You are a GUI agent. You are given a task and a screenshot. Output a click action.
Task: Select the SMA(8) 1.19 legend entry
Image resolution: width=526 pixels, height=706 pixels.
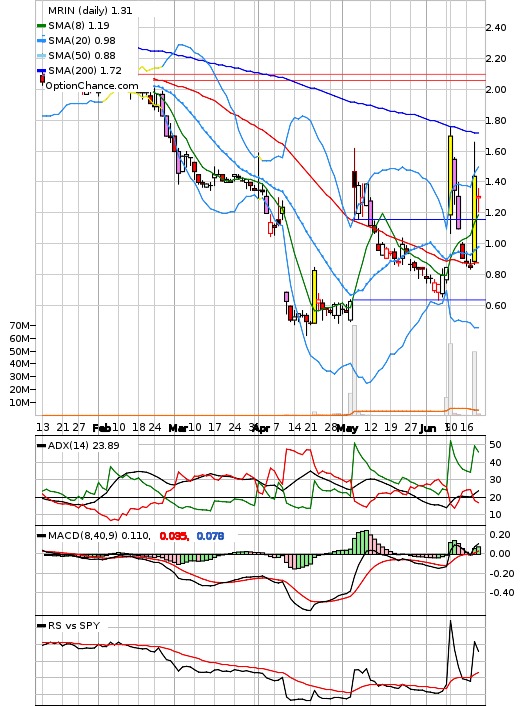73,26
